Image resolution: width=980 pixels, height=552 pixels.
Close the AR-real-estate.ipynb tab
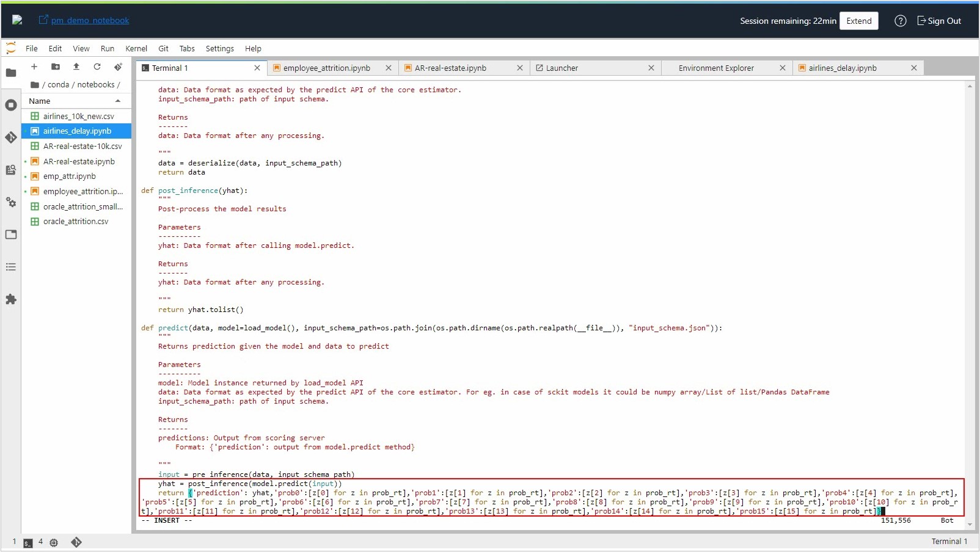point(520,68)
